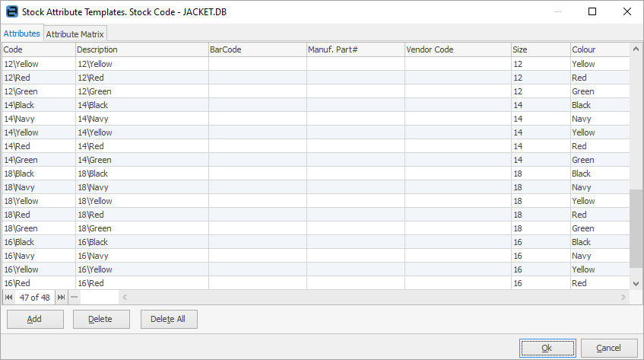
Task: Jump to last record navigator icon
Action: [x=61, y=297]
